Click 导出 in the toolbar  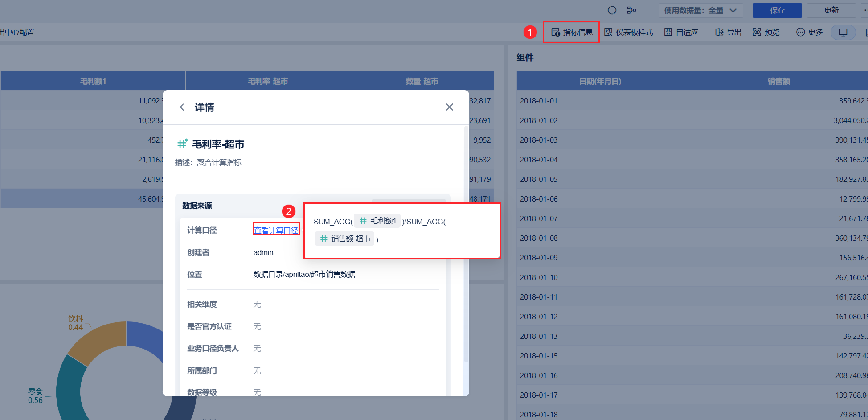728,32
